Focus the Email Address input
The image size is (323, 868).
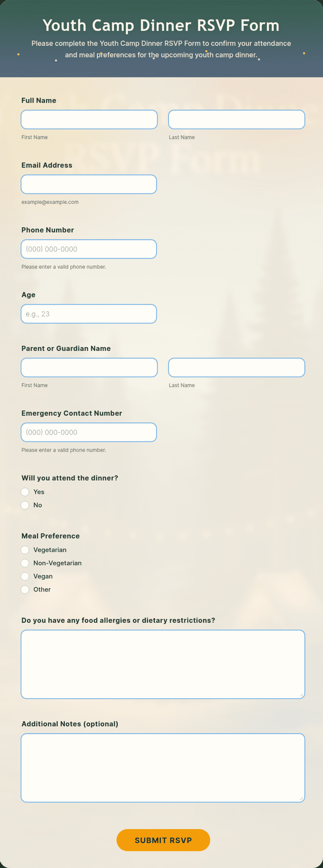pos(89,184)
